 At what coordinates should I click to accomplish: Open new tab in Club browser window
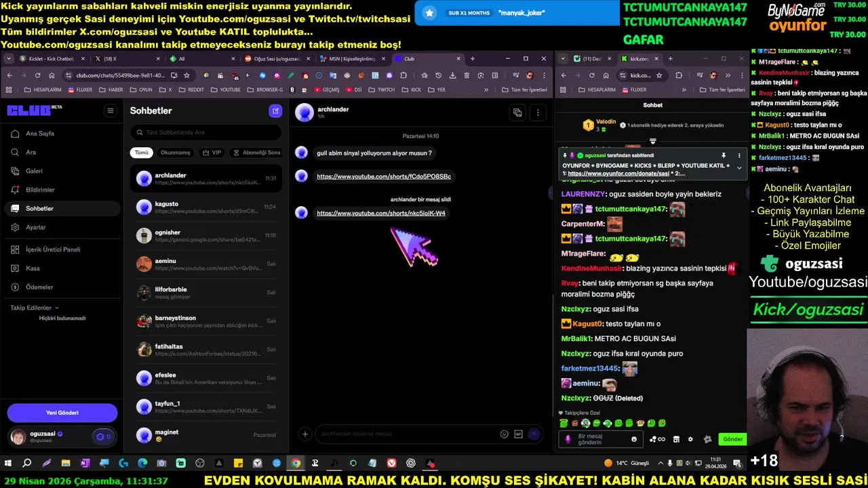473,59
